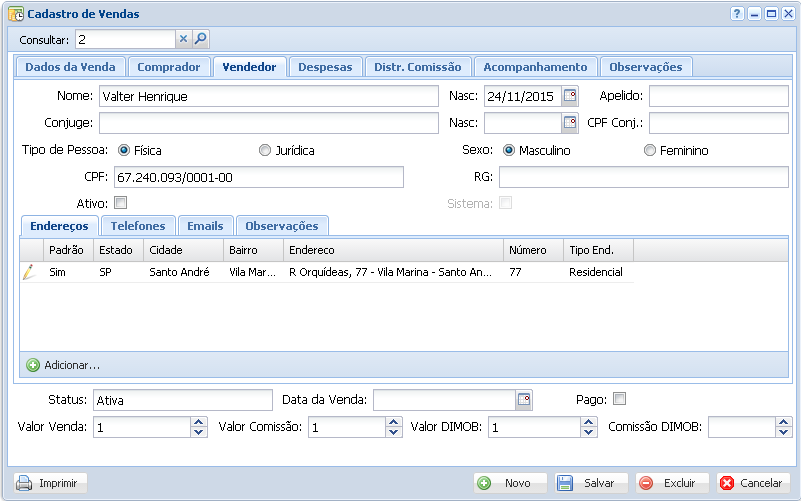Click pencil edit icon on address row
801x501 pixels.
coord(28,272)
